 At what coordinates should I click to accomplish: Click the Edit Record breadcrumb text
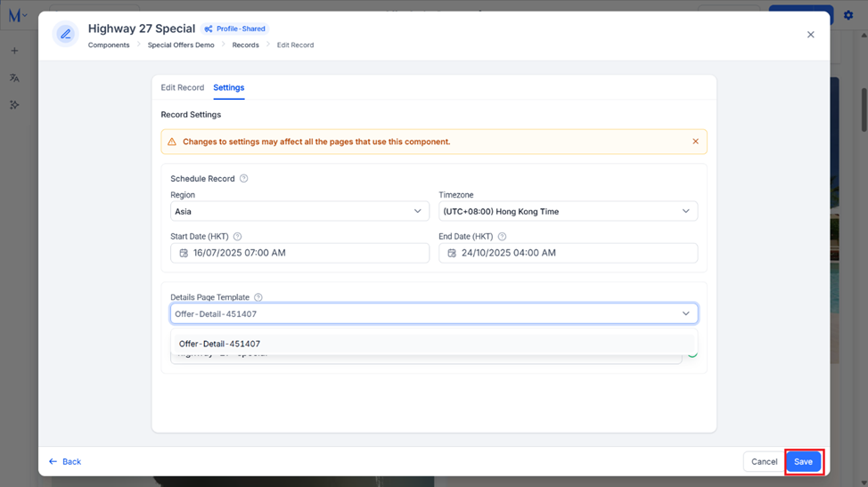[x=295, y=45]
